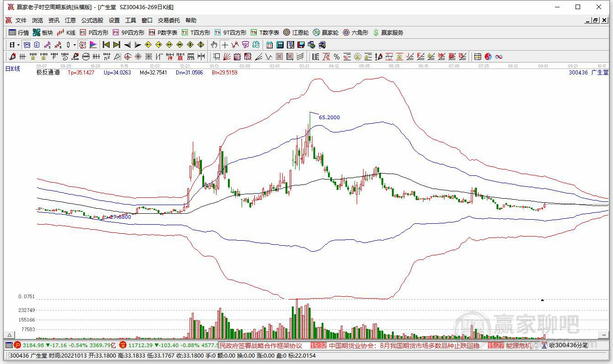The height and width of the screenshot is (364, 613).
Task: Open the 资讯 menu
Action: 54,21
